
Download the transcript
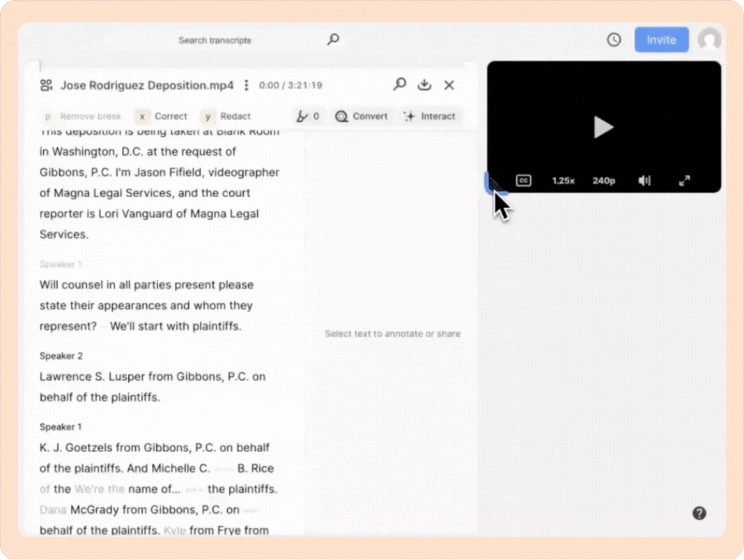(x=424, y=85)
